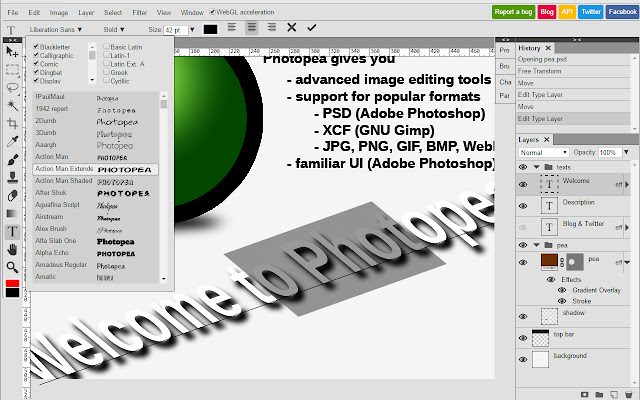Select the Type tool in toolbox
The image size is (640, 400).
[12, 231]
